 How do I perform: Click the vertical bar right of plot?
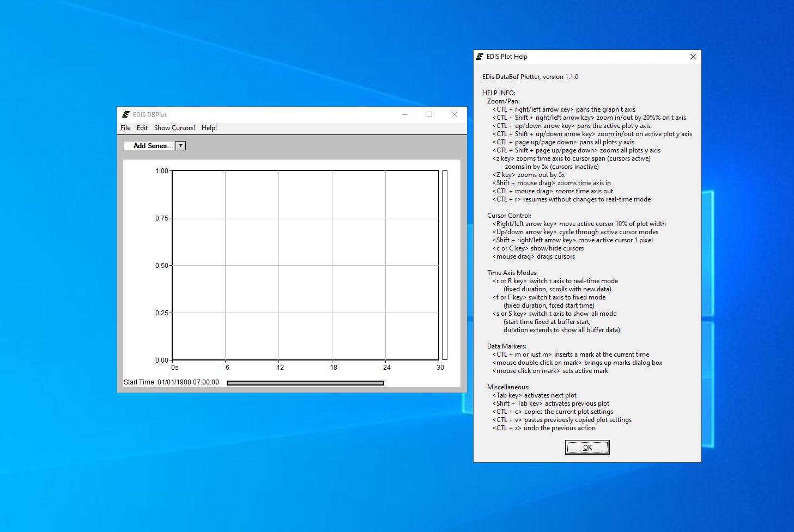(445, 265)
